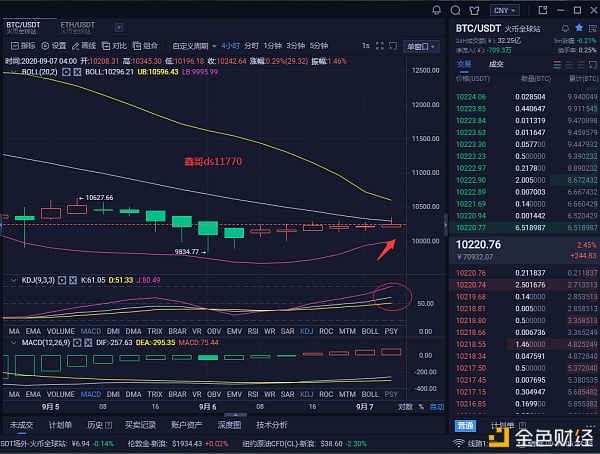Open BOLL indicator settings gear
The width and height of the screenshot is (600, 454).
66,72
